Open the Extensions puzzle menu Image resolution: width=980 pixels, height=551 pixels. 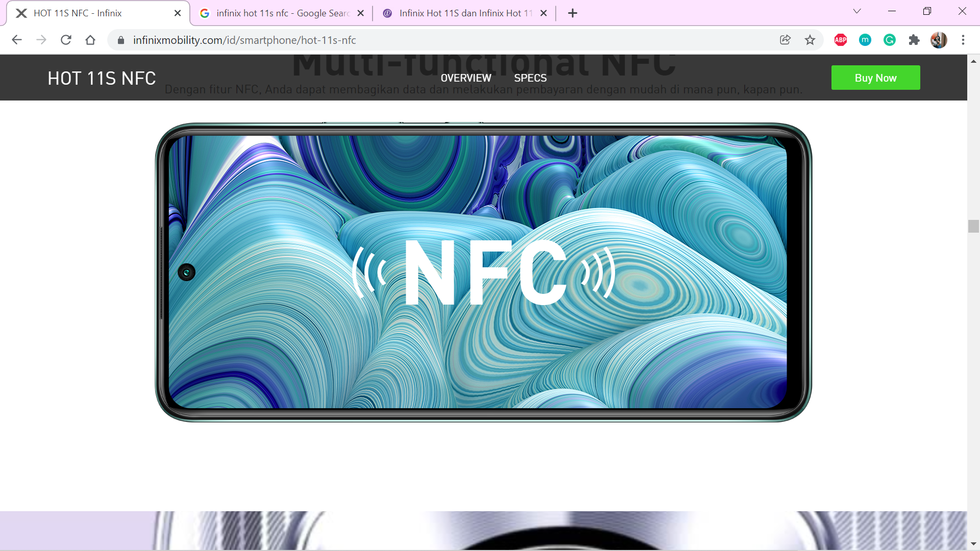pyautogui.click(x=914, y=40)
